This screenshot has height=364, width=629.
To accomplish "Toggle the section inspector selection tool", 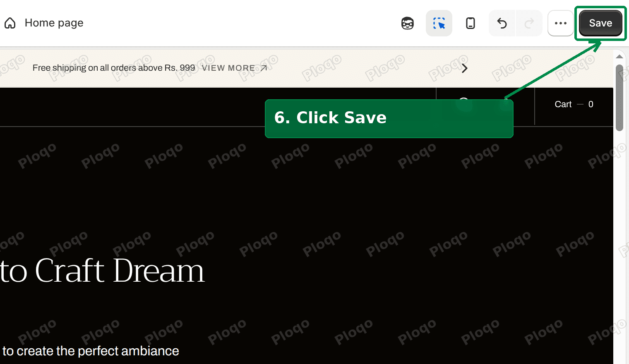I will [439, 23].
